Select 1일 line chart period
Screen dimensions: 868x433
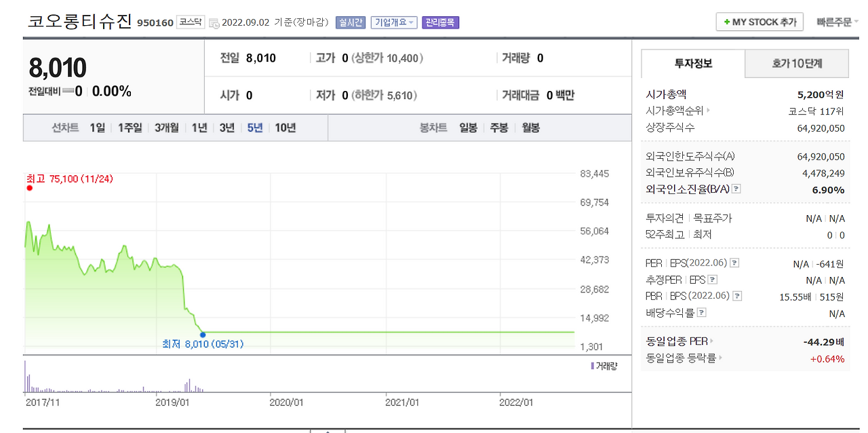tap(97, 128)
